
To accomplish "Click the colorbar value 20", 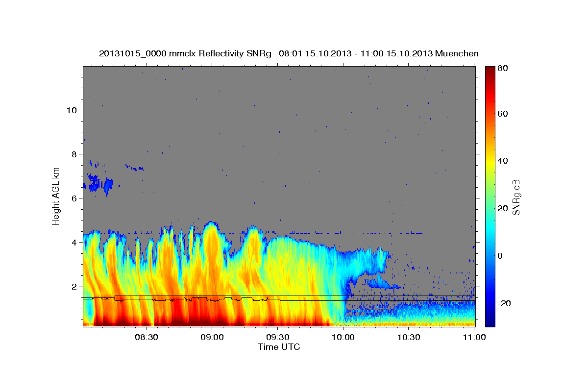I will point(502,208).
